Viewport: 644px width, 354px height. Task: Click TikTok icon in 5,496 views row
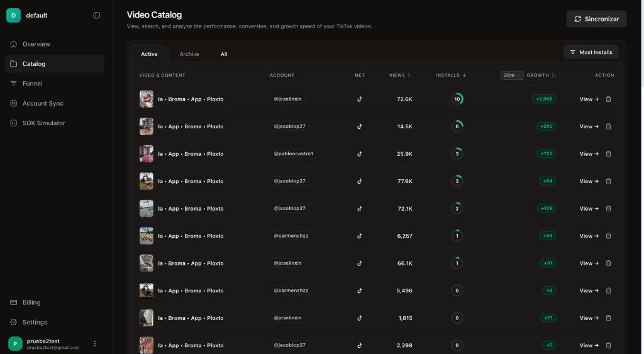(359, 290)
